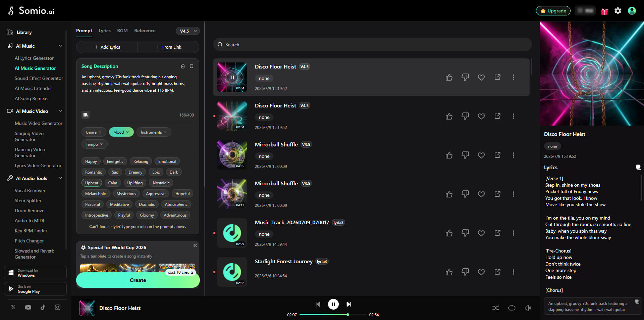
Task: Favorite Mirrorball Shuffle 04:17 track
Action: pyautogui.click(x=481, y=194)
